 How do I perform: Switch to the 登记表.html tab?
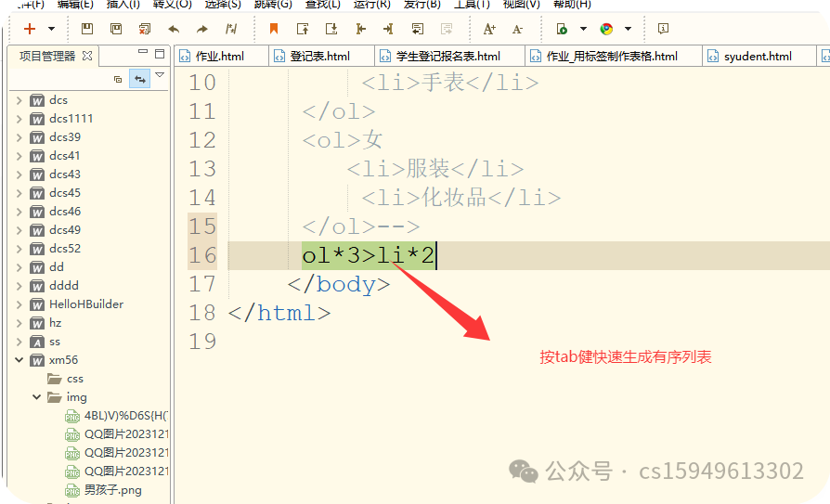(x=319, y=57)
